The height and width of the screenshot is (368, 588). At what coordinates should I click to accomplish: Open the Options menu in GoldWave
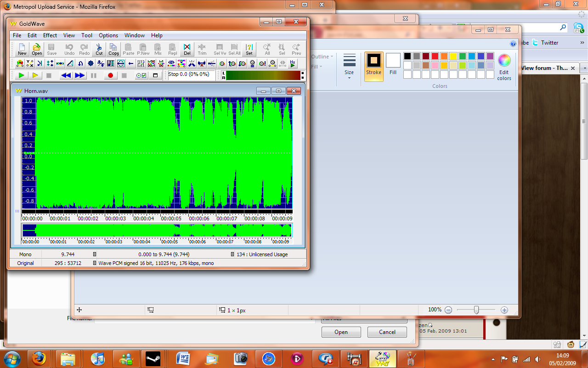108,35
